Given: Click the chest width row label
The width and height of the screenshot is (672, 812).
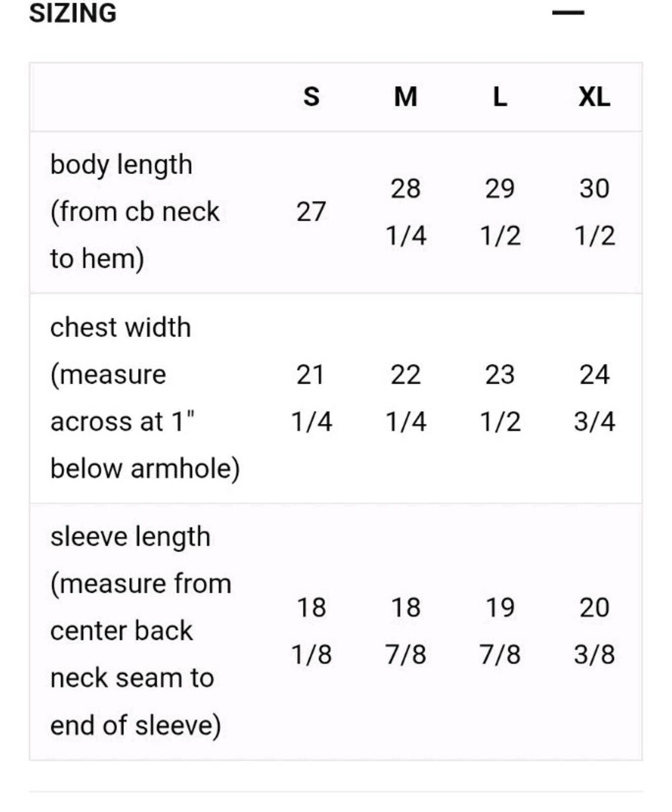Looking at the screenshot, I should click(145, 398).
